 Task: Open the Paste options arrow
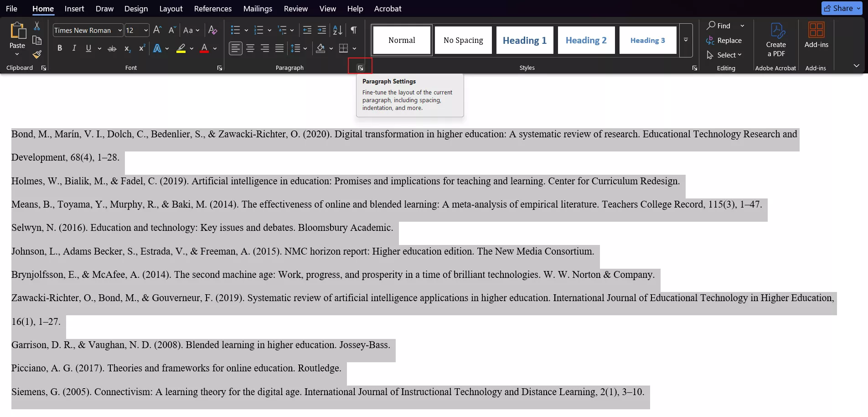[x=17, y=54]
